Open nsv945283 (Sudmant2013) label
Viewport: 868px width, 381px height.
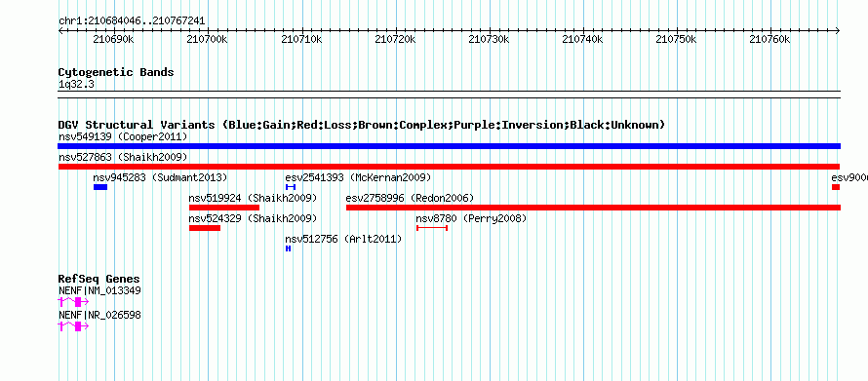161,177
